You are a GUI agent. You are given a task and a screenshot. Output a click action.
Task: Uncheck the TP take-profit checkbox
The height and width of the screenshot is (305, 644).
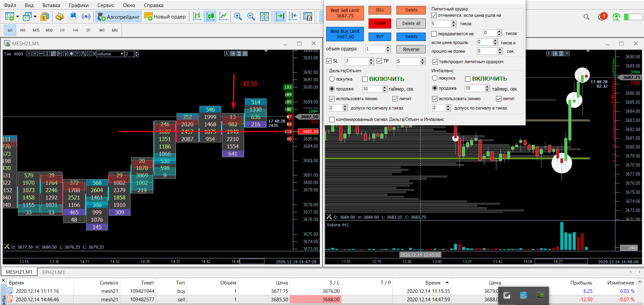[x=380, y=61]
